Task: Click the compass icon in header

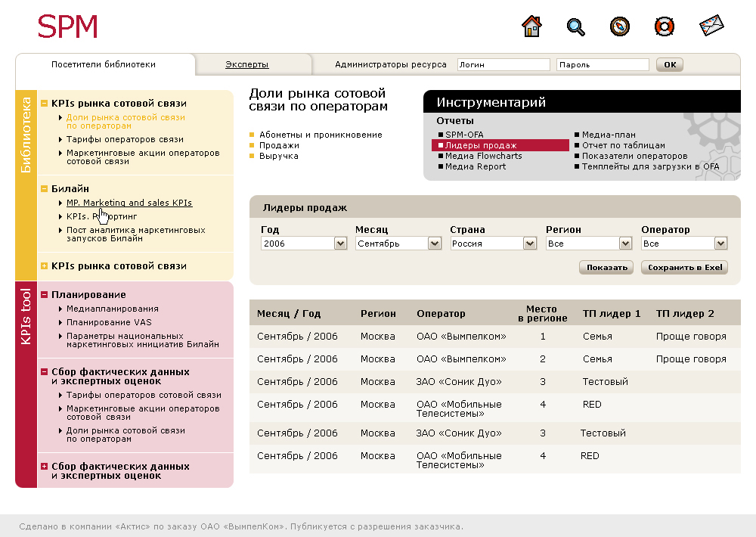Action: point(620,26)
